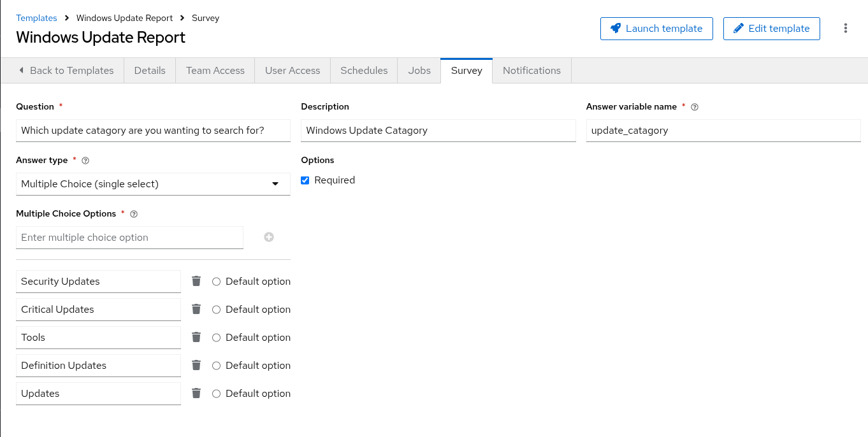Screen dimensions: 868x437
Task: Delete the Security Updates option
Action: [196, 281]
